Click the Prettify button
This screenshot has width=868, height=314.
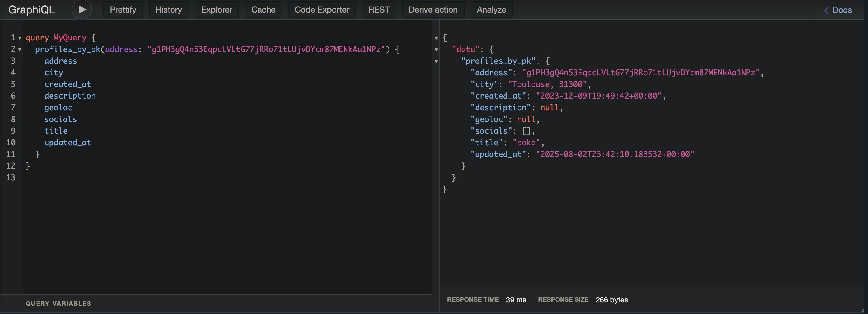(123, 10)
